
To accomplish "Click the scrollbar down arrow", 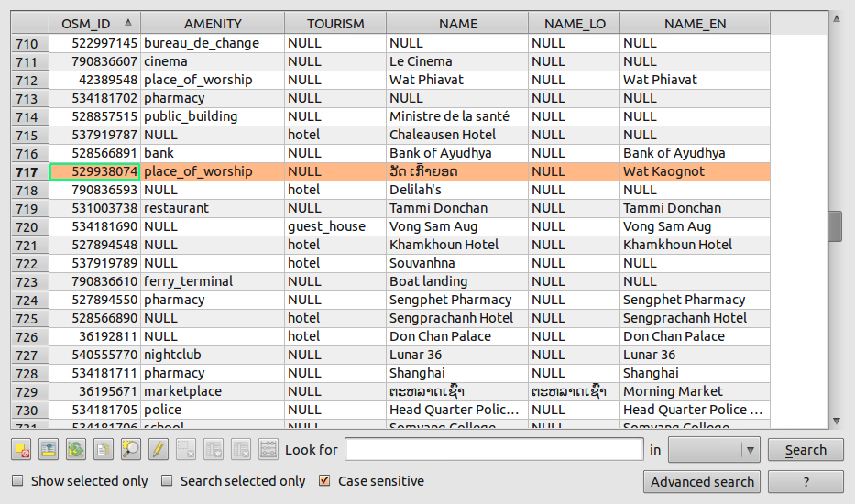I will pos(836,421).
